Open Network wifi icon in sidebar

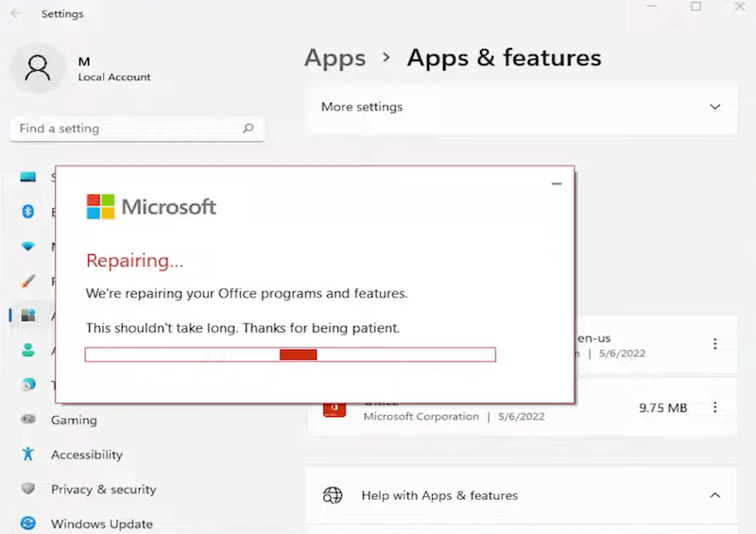point(28,246)
